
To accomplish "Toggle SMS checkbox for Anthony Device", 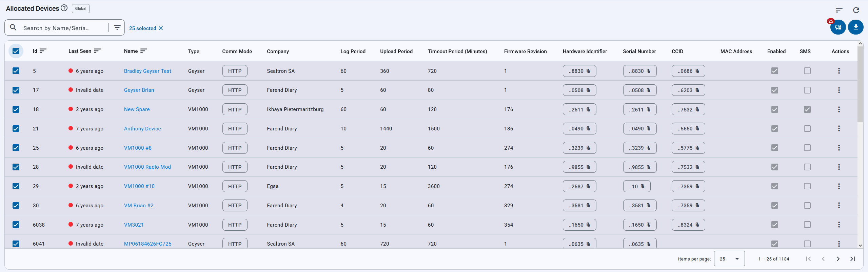I will point(807,129).
